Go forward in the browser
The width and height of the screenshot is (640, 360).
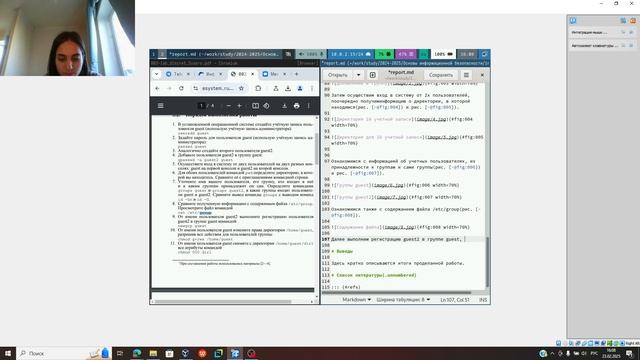click(x=169, y=88)
